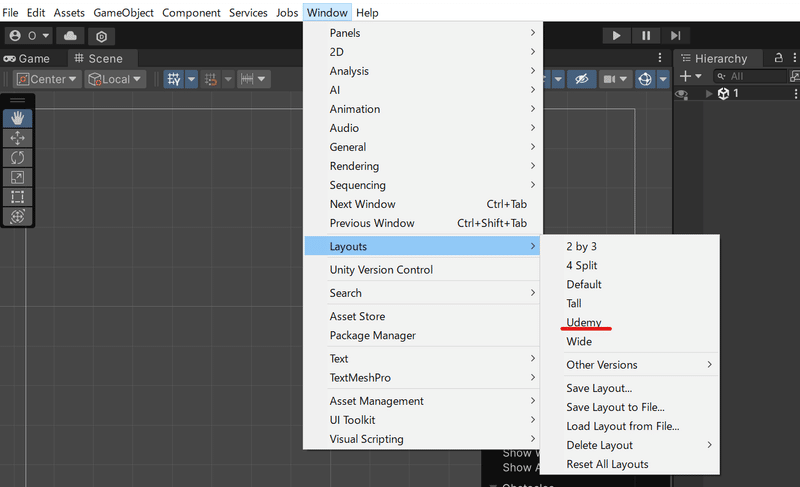The image size is (800, 487).
Task: Expand the Rendering submenu
Action: coord(423,166)
